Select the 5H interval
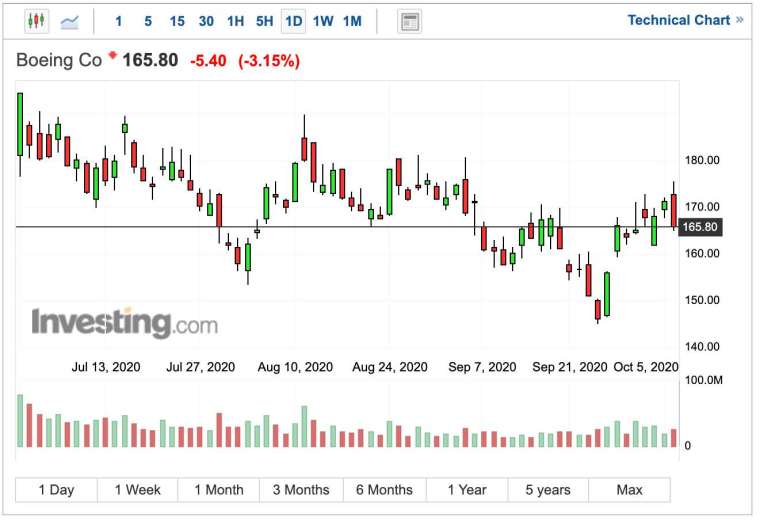 (265, 21)
